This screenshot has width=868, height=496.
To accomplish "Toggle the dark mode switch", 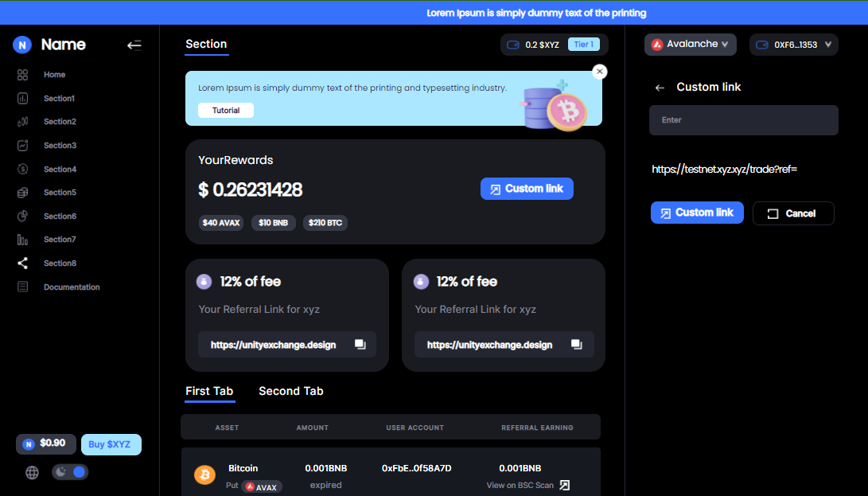I will pyautogui.click(x=70, y=471).
